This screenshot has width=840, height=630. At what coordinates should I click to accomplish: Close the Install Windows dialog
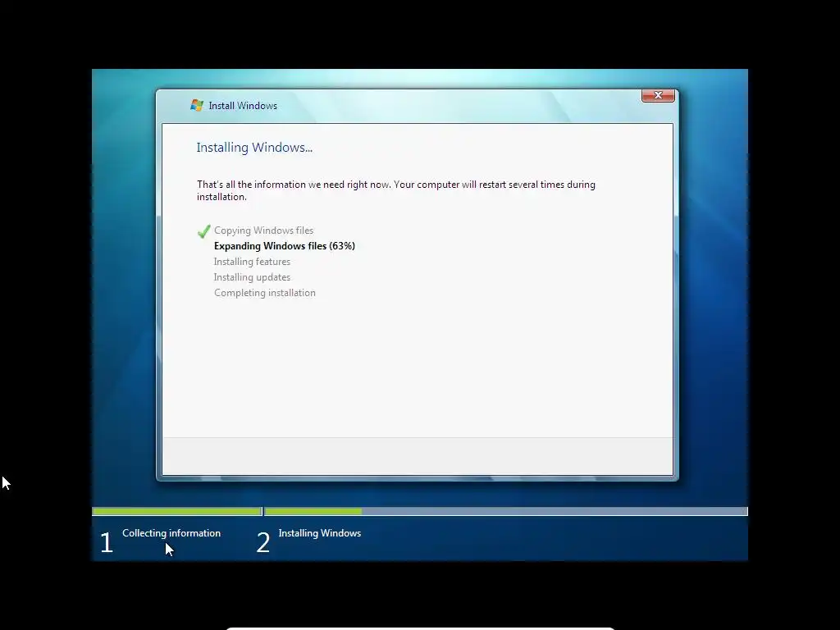pos(658,95)
